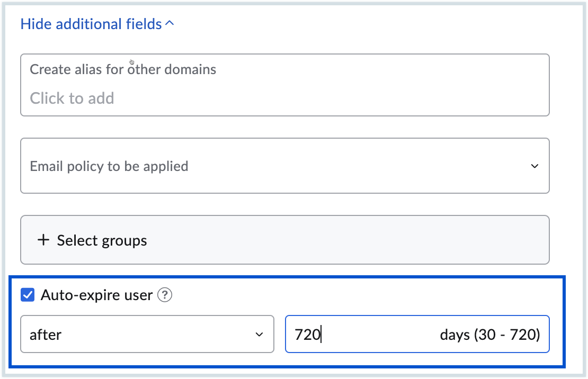Click the 'Auto-expire user' label text

(x=96, y=295)
